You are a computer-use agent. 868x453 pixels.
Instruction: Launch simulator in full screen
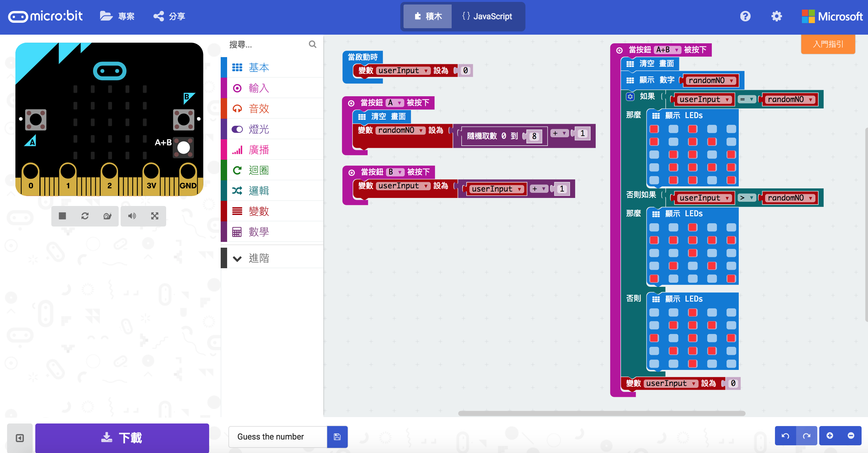tap(155, 216)
